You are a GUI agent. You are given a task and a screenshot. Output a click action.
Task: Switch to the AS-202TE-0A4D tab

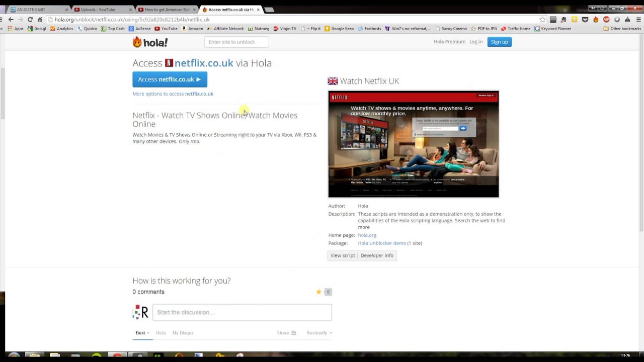(x=38, y=10)
